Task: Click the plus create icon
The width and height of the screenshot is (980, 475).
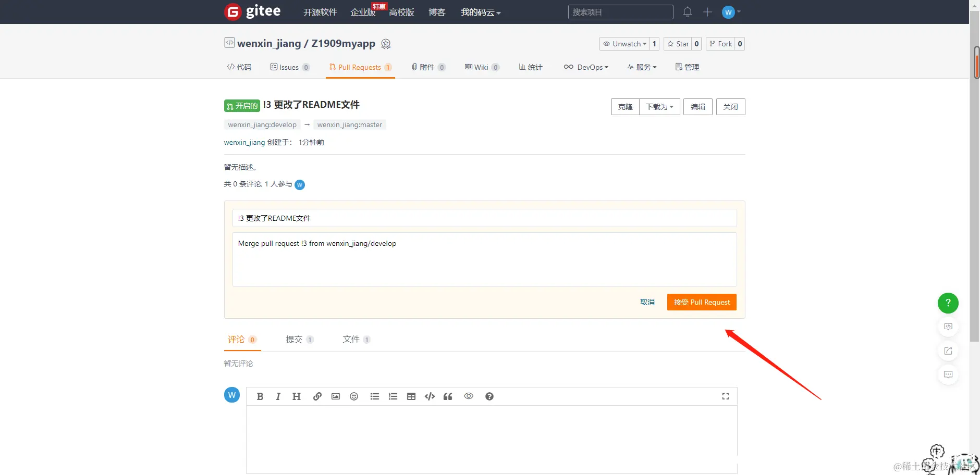Action: coord(707,12)
